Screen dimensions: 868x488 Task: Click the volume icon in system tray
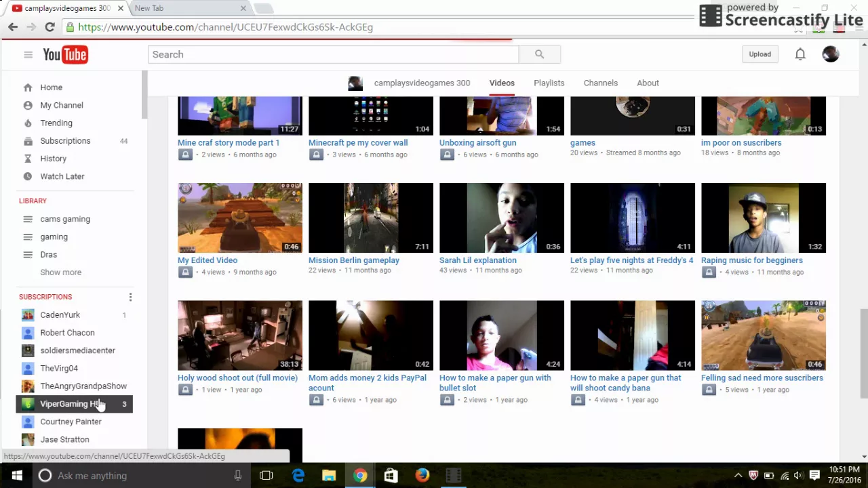[x=798, y=476]
